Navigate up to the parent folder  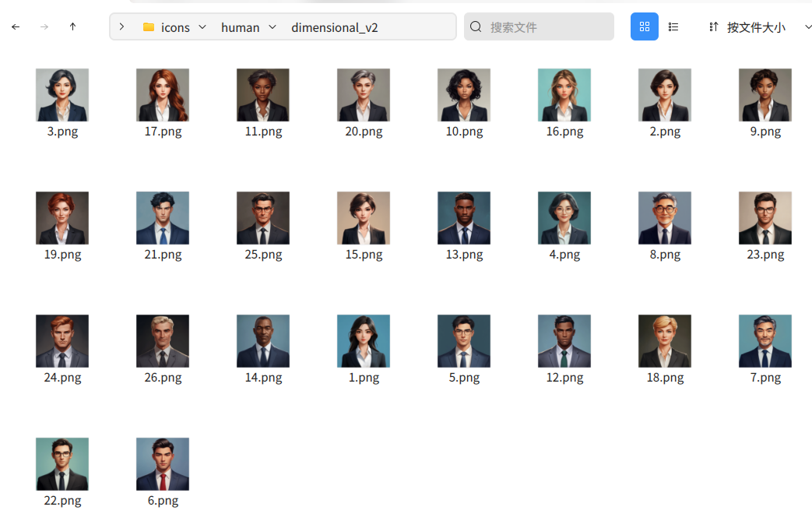tap(72, 27)
